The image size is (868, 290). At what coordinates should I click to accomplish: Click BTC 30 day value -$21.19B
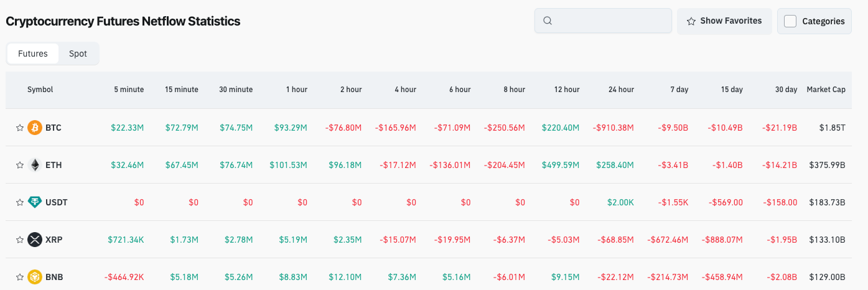(780, 128)
